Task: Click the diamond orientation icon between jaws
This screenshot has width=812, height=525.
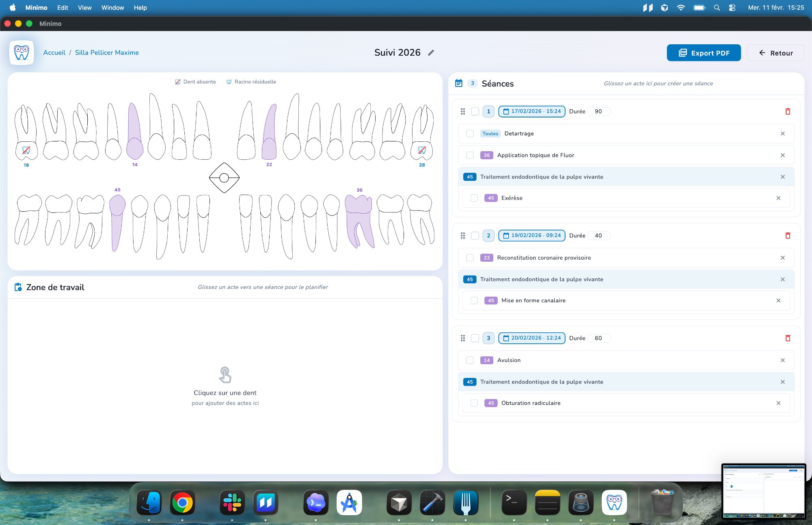Action: pyautogui.click(x=224, y=178)
